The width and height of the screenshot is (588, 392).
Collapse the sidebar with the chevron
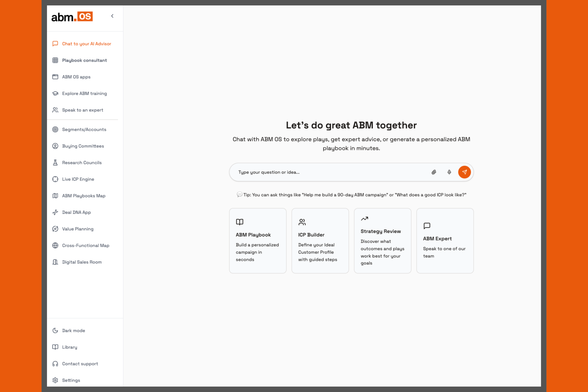tap(112, 16)
